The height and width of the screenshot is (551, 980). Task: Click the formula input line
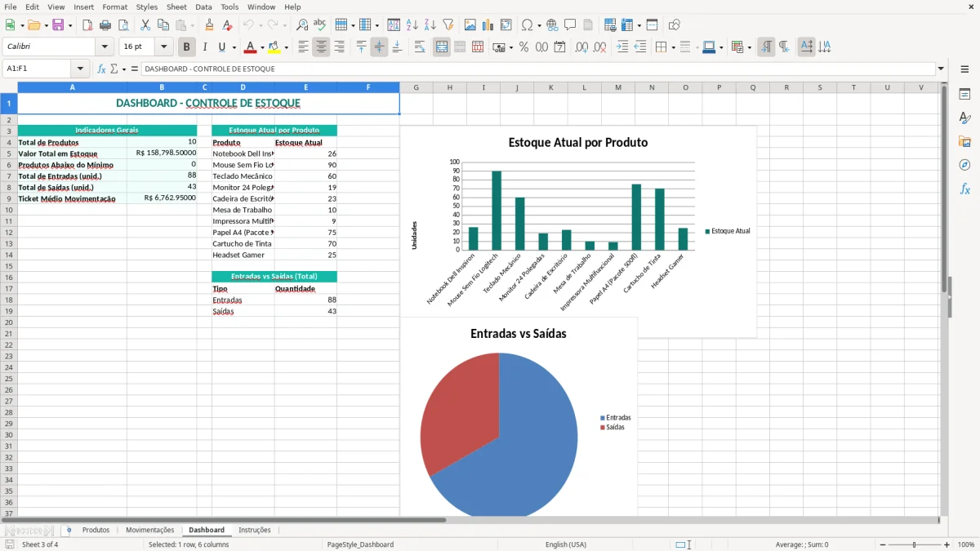click(538, 69)
